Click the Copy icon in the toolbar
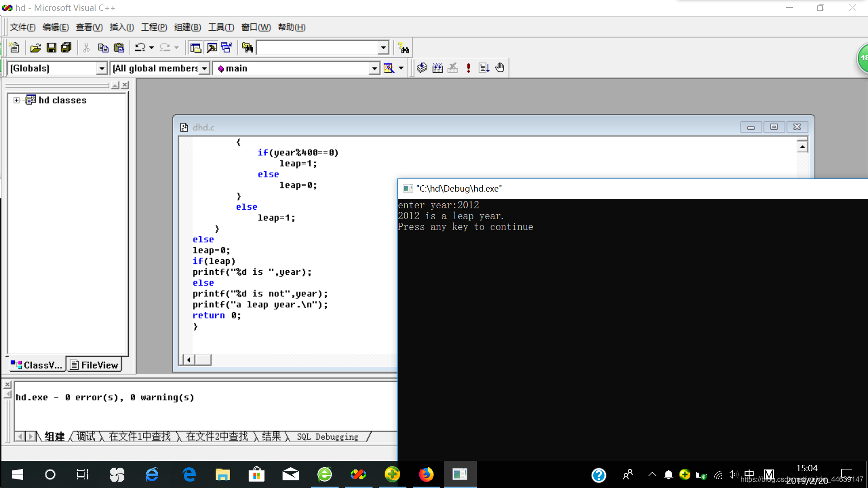868x488 pixels. pos(103,47)
